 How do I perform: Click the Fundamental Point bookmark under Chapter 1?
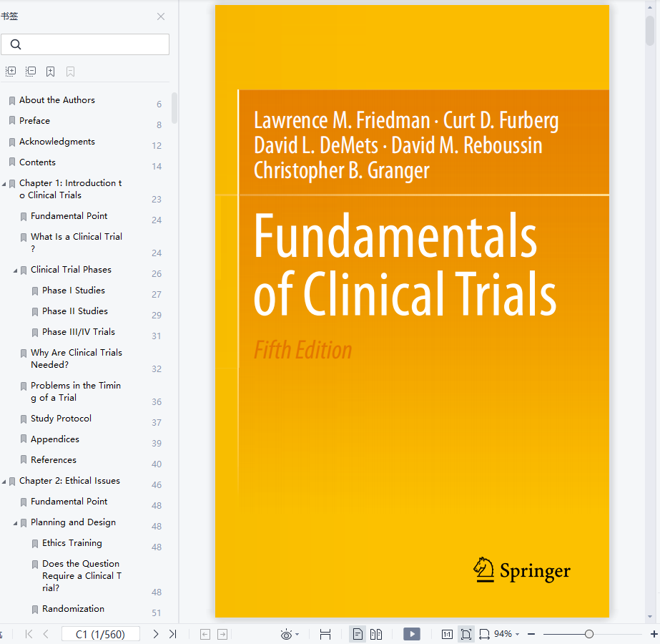[69, 215]
